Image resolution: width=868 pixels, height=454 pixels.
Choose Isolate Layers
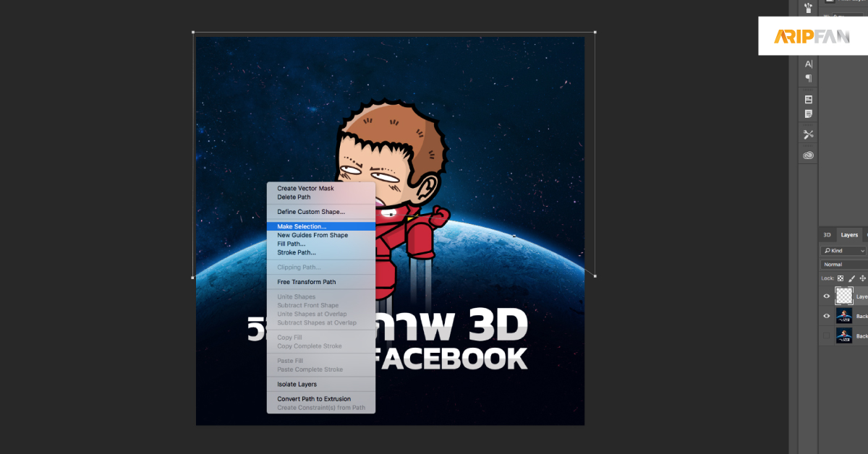point(297,385)
